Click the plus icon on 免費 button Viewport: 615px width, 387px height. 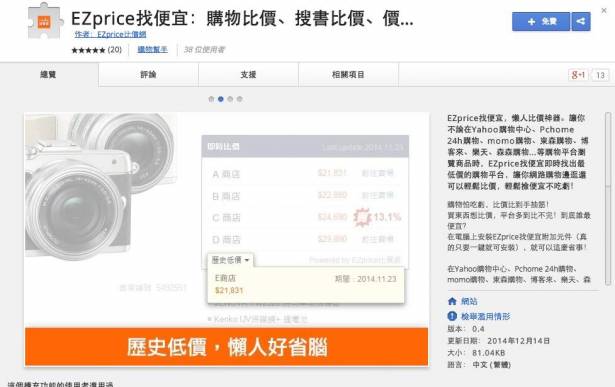(x=531, y=22)
